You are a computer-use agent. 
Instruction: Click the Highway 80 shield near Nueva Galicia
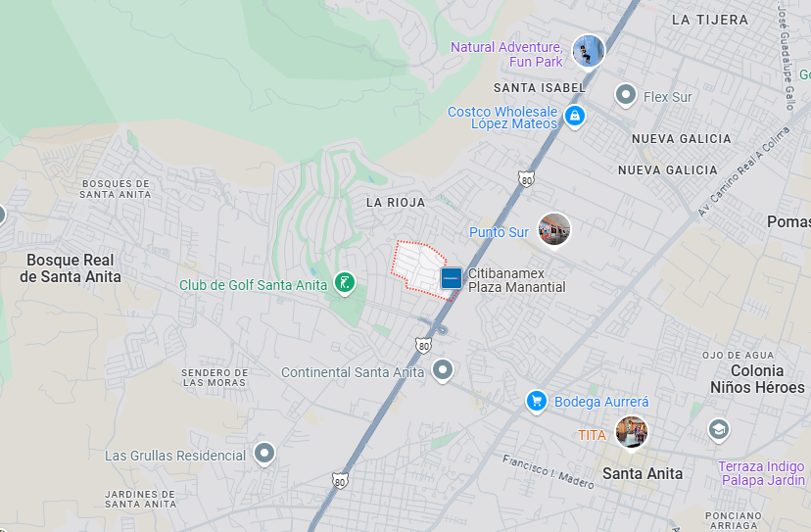(526, 179)
